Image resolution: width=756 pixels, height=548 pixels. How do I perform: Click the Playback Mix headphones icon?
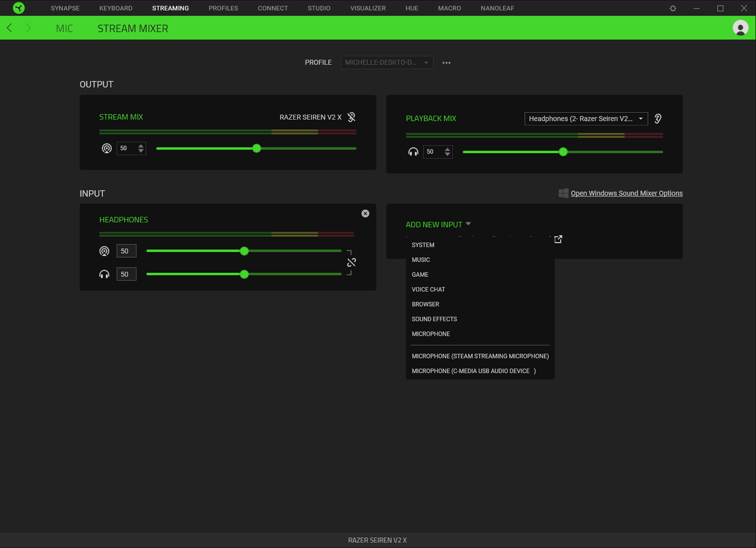pyautogui.click(x=413, y=152)
